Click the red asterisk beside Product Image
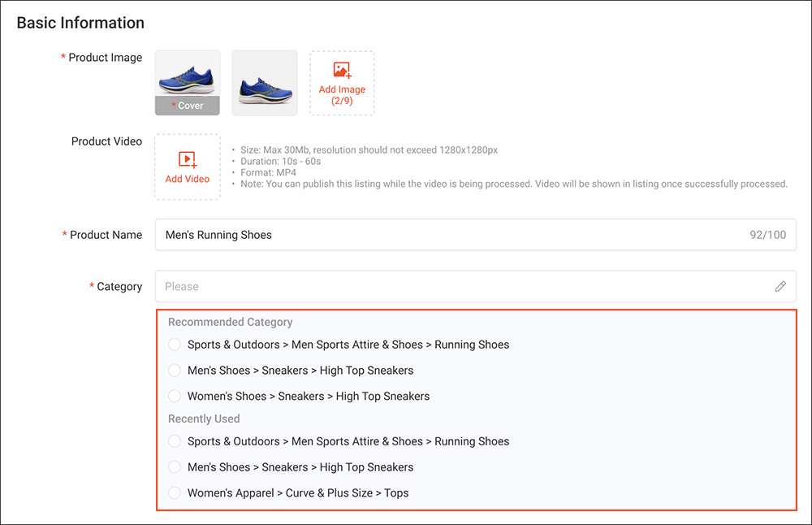The width and height of the screenshot is (812, 525). (63, 57)
